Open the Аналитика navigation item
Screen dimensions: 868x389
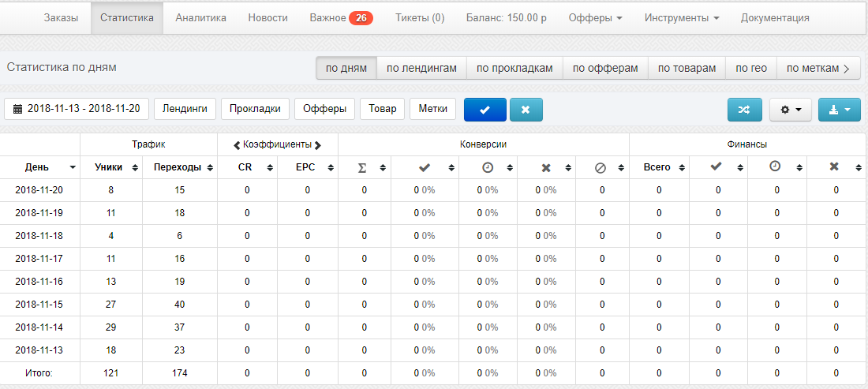200,17
